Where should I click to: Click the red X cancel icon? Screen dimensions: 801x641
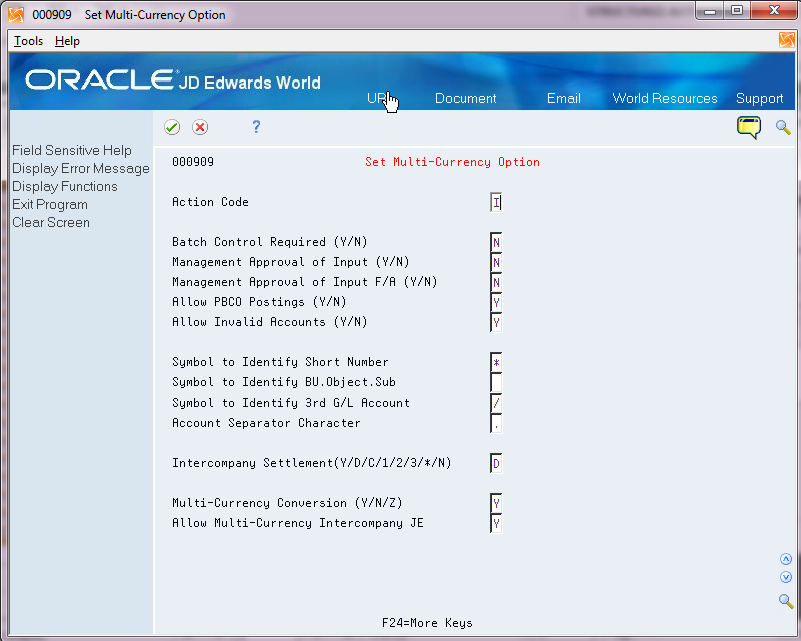click(200, 127)
